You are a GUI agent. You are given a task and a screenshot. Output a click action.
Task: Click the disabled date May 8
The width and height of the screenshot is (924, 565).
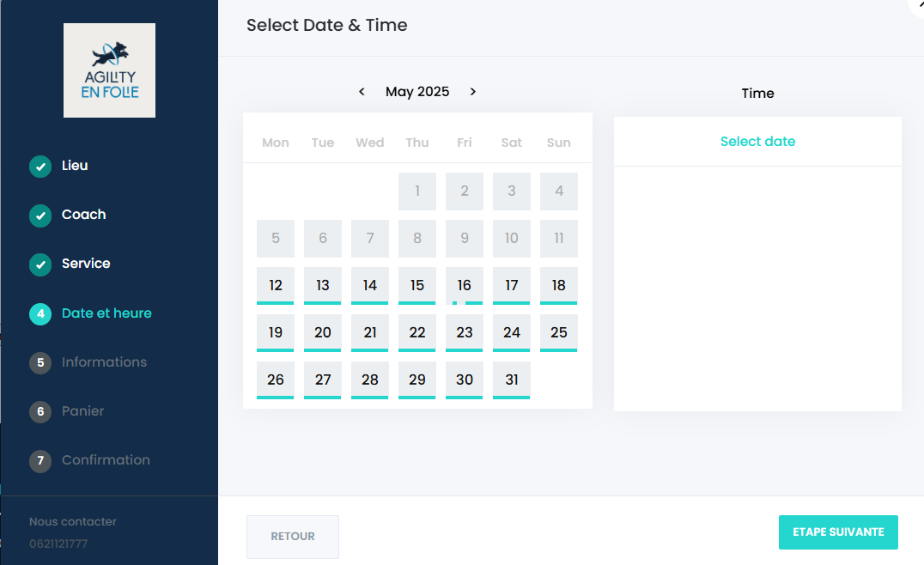[417, 239]
